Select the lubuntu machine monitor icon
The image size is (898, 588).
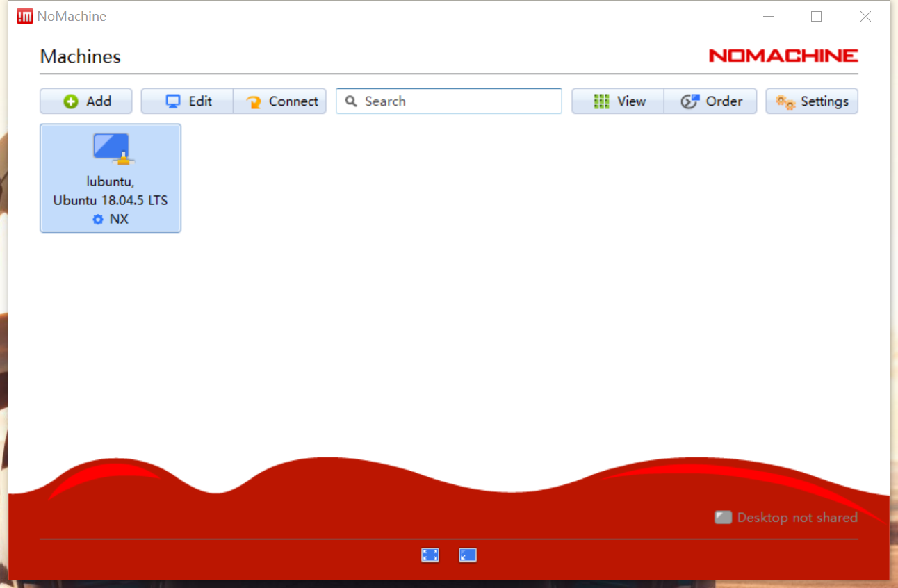tap(112, 148)
